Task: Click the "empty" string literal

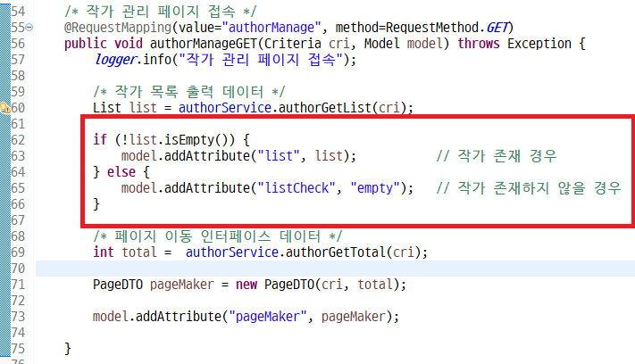Action: coord(375,188)
